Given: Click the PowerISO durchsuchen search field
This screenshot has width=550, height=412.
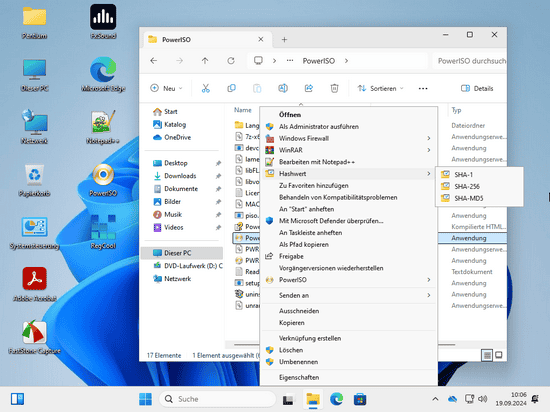Looking at the screenshot, I should (x=470, y=61).
